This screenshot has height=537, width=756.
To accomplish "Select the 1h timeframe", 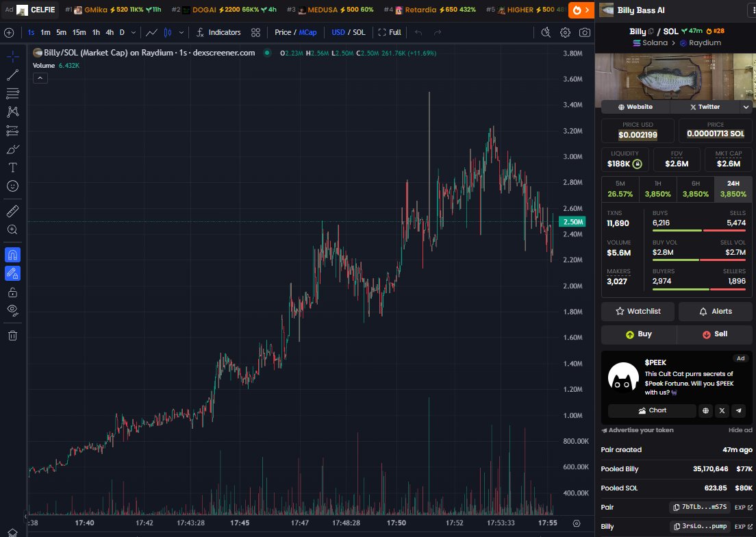I will coord(96,32).
